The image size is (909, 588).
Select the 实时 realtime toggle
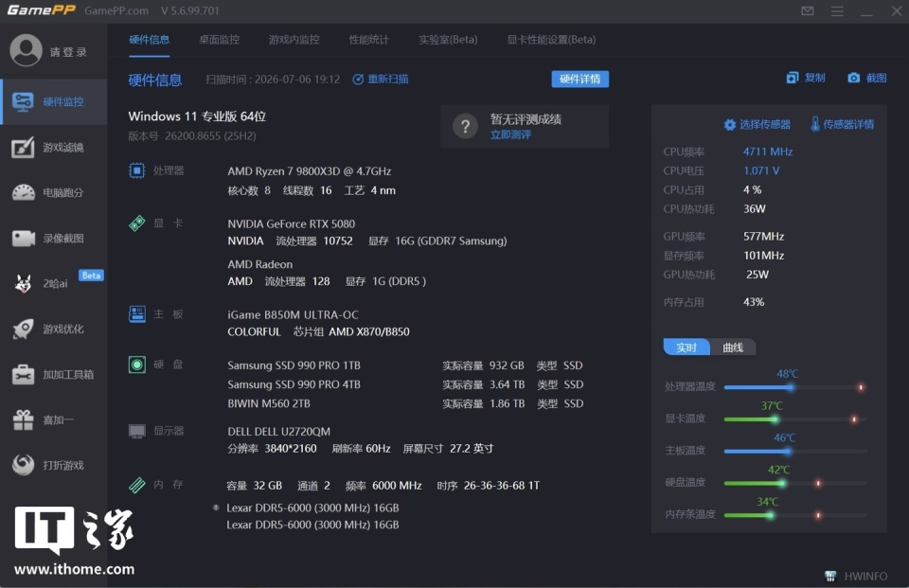[686, 347]
